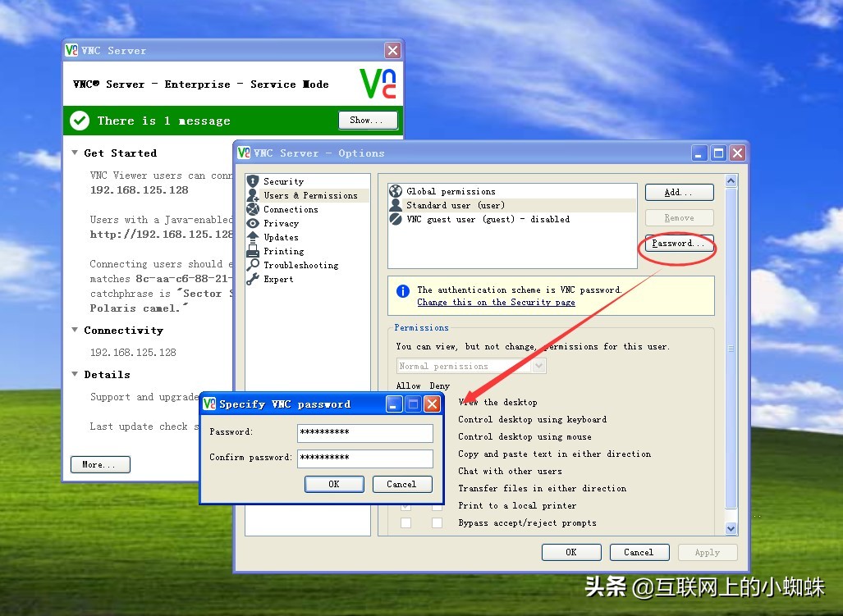Click the Password... button
843x616 pixels.
coord(679,244)
